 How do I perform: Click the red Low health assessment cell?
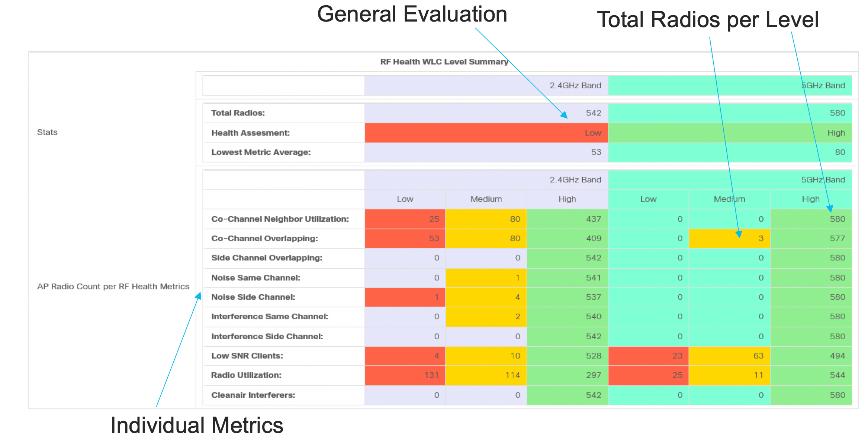coord(593,133)
